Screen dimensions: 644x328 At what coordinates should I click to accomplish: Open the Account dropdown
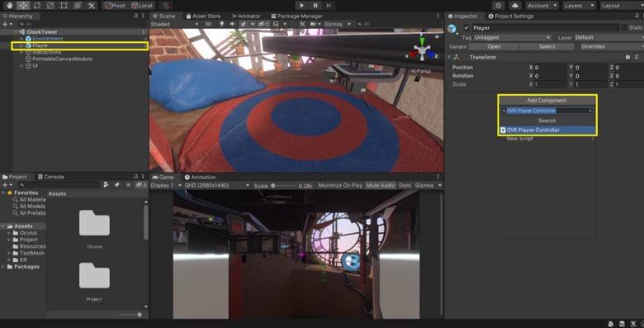tap(542, 5)
